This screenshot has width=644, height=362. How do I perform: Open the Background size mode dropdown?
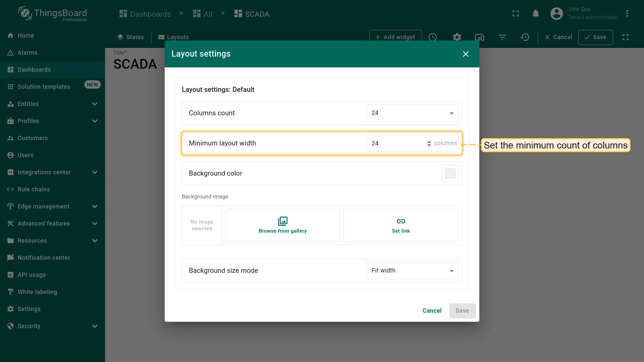tap(413, 270)
